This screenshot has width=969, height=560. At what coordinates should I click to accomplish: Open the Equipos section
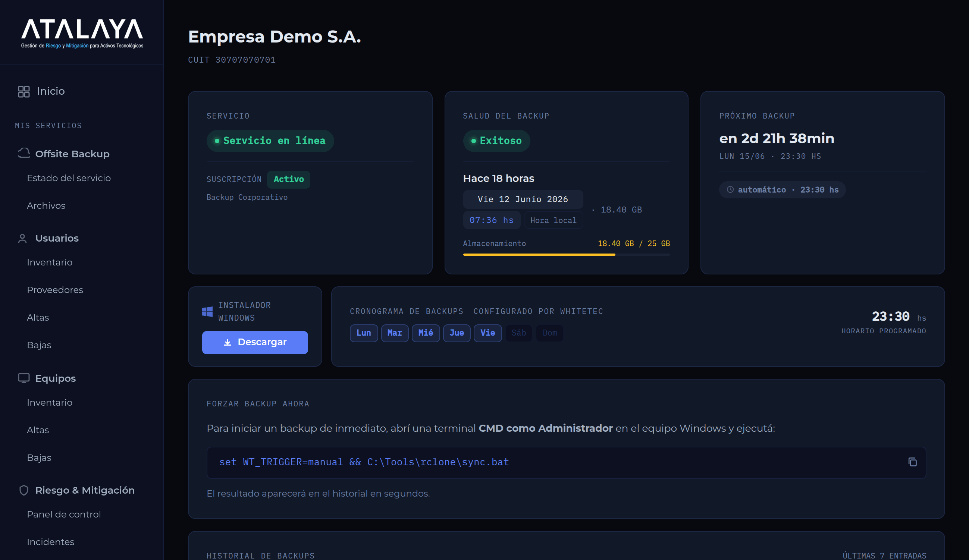[x=55, y=378]
